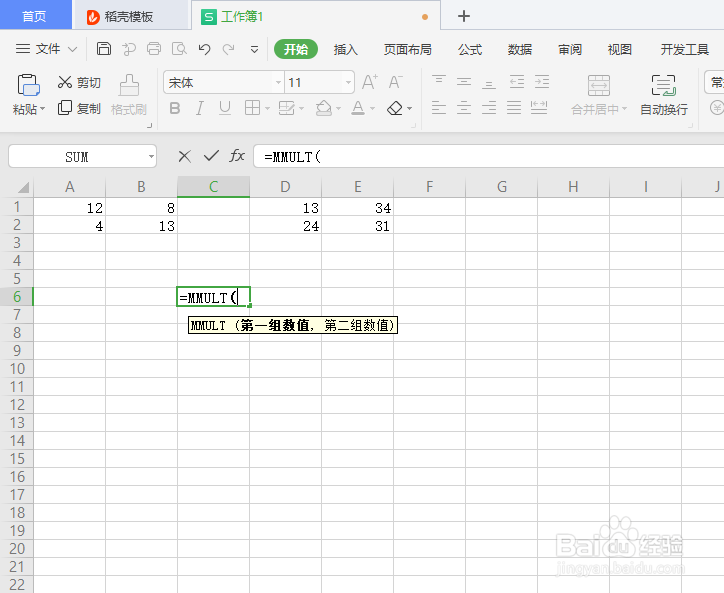Open the 文件 file menu
Viewport: 724px width, 593px height.
(46, 48)
